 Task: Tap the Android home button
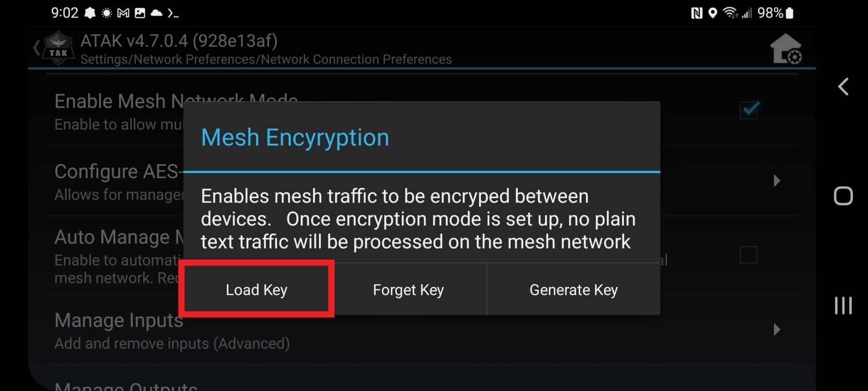click(x=843, y=196)
